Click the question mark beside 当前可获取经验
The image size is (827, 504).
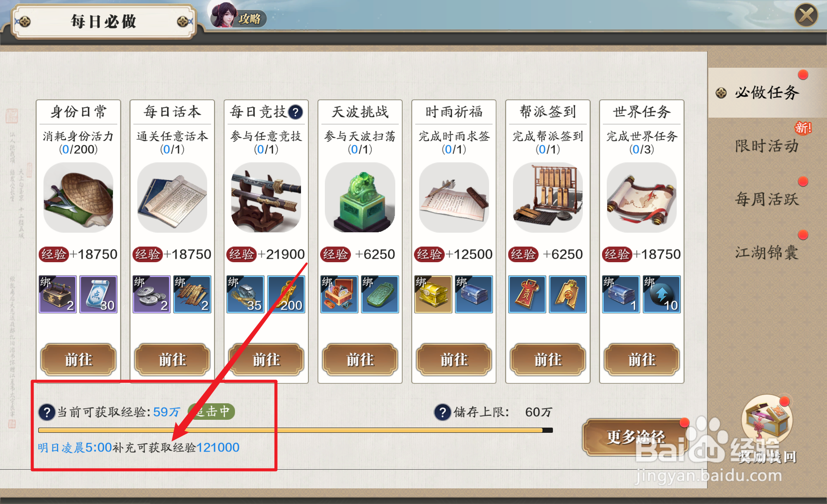[46, 412]
